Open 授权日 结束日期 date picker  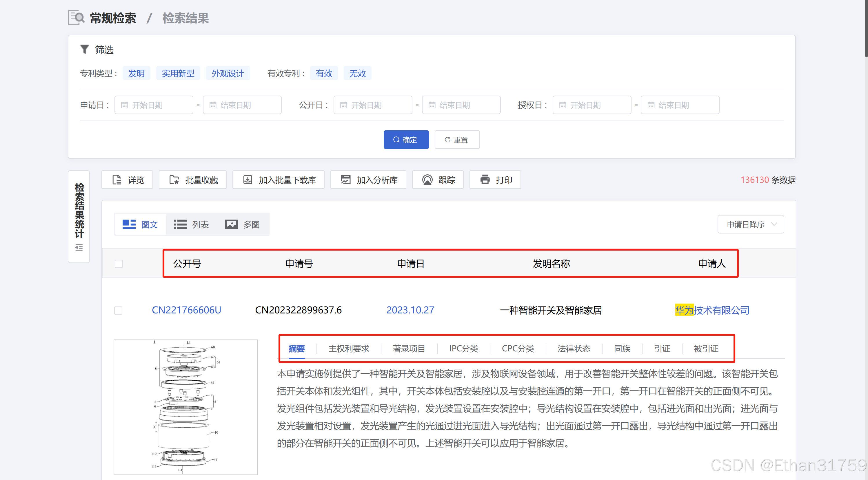tap(680, 105)
